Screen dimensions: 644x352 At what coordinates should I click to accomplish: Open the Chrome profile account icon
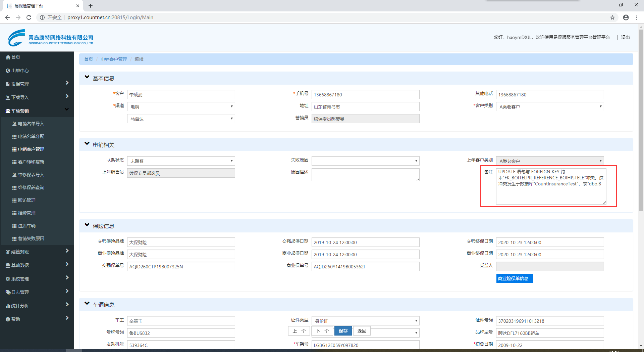click(x=626, y=17)
